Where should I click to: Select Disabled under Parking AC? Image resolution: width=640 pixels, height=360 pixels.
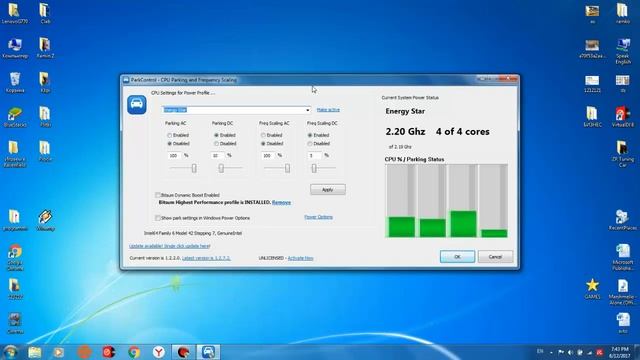[169, 144]
